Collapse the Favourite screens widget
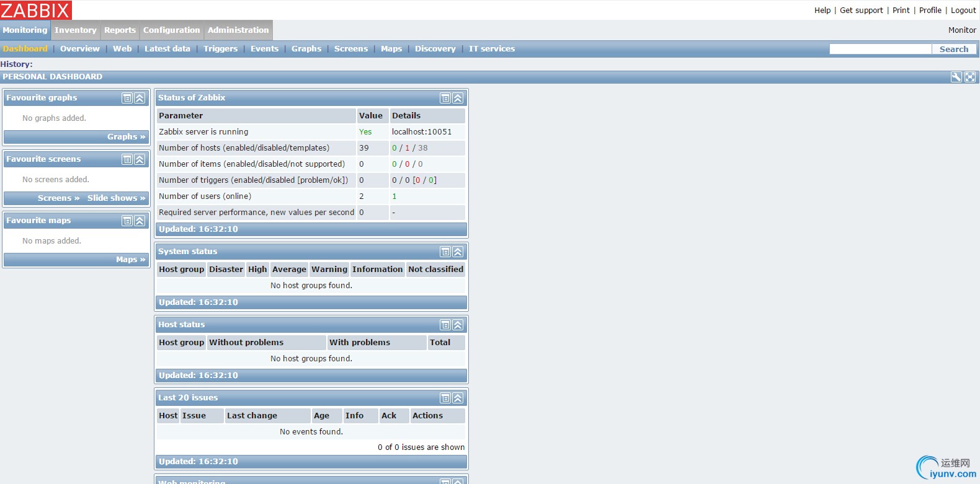 140,159
